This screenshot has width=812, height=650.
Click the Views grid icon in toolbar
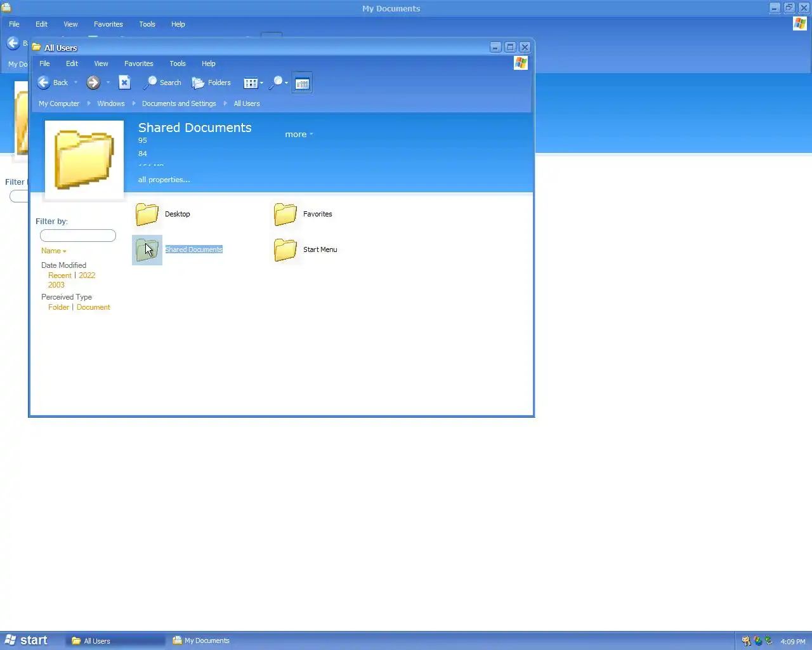click(x=251, y=83)
